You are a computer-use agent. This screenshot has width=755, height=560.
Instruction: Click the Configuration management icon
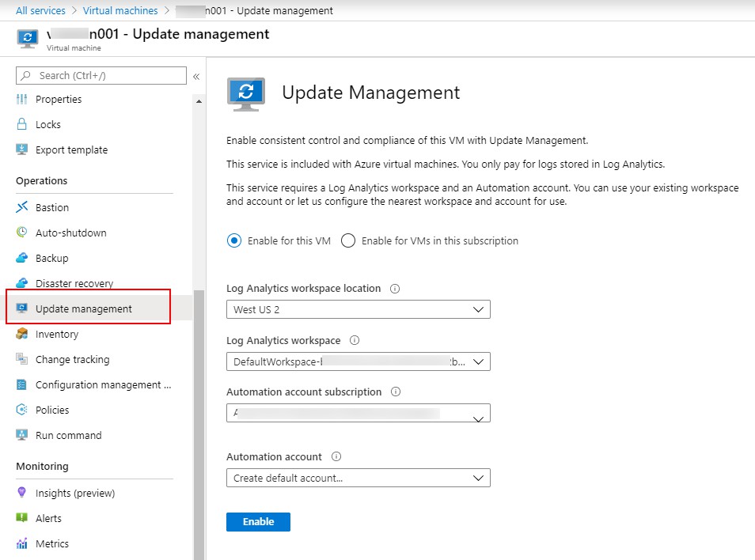[x=21, y=384]
